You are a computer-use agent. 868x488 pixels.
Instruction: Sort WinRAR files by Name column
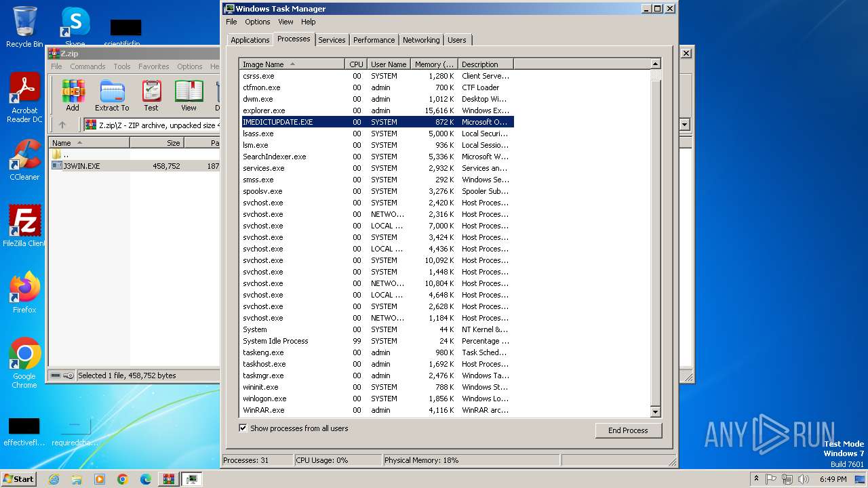(x=89, y=143)
